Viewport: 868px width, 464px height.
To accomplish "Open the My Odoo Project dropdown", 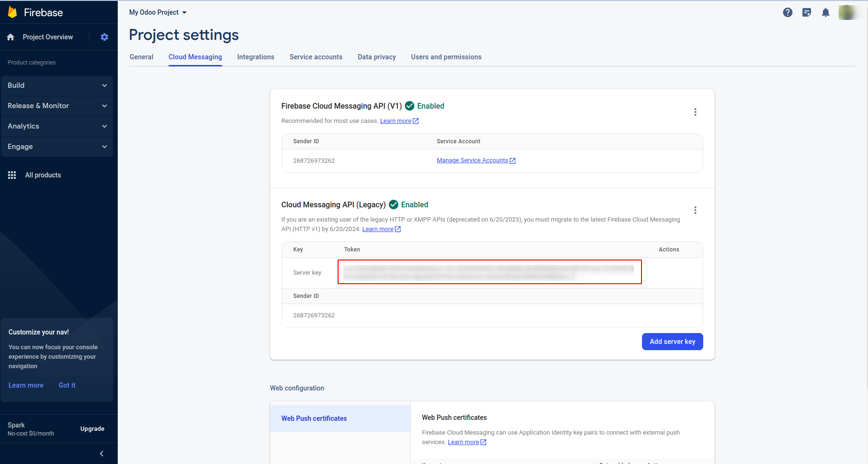I will coord(158,12).
